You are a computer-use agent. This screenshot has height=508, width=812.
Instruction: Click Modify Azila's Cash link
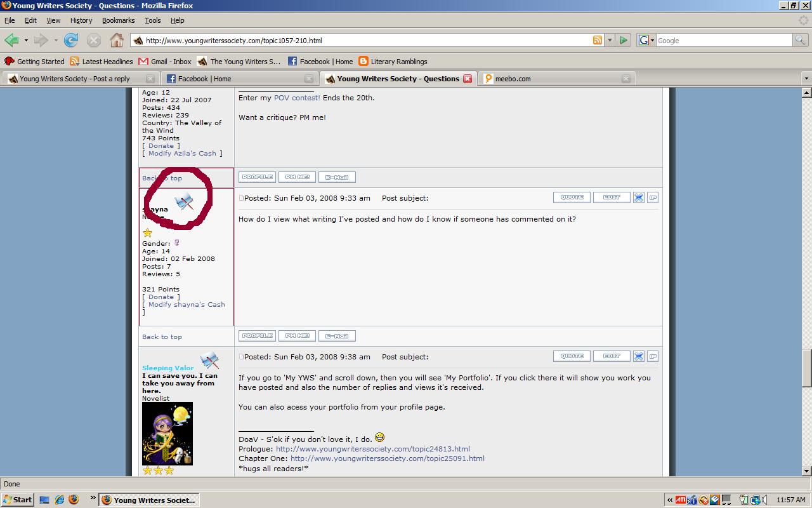click(x=182, y=153)
